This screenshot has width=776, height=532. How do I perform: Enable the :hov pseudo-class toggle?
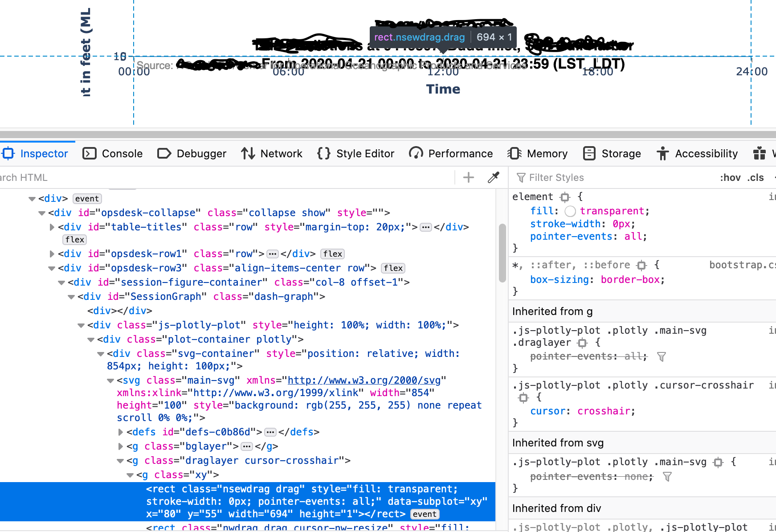tap(731, 177)
